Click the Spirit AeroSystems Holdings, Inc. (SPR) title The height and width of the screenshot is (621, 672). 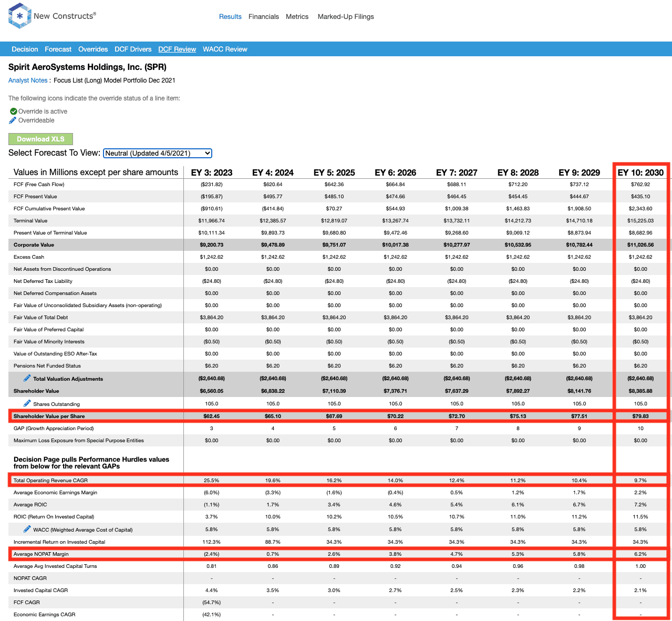pos(87,67)
